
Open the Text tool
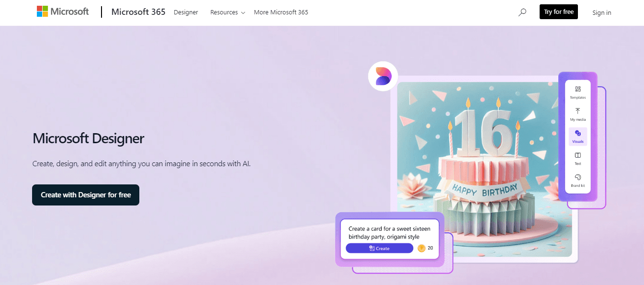pos(578,159)
